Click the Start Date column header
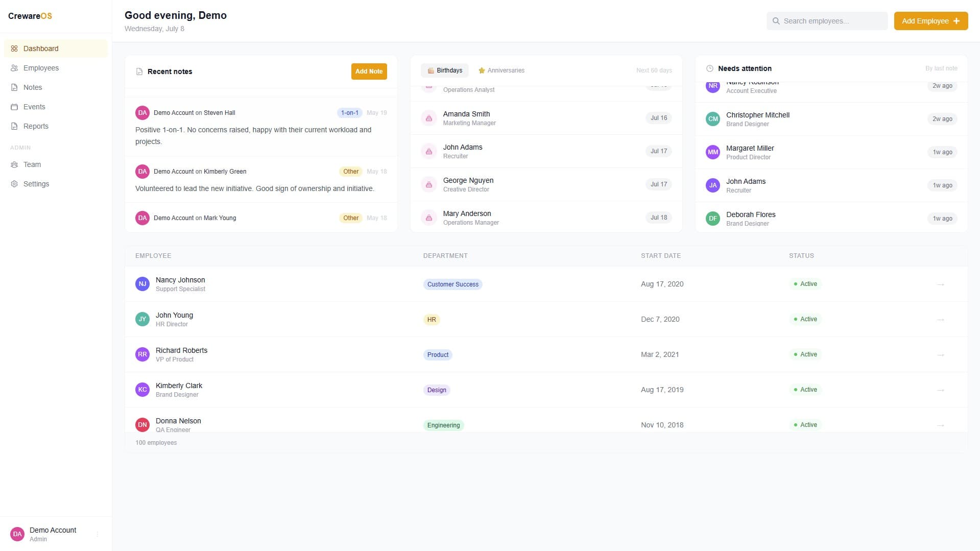 [661, 256]
